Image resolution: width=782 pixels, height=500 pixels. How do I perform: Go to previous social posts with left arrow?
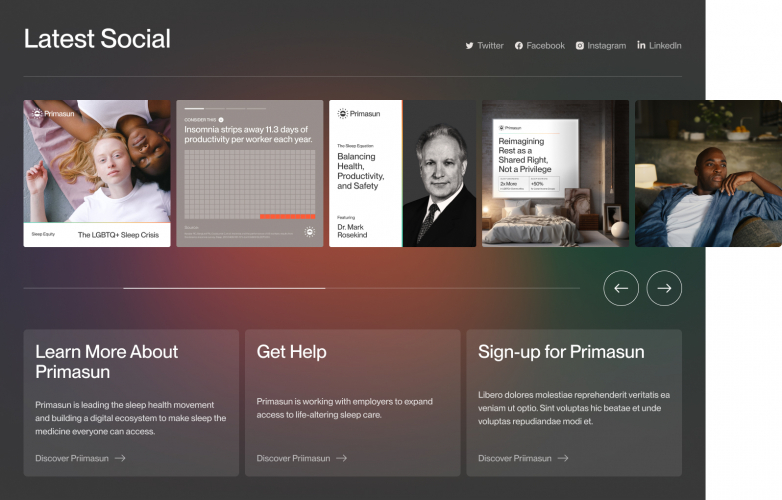621,288
